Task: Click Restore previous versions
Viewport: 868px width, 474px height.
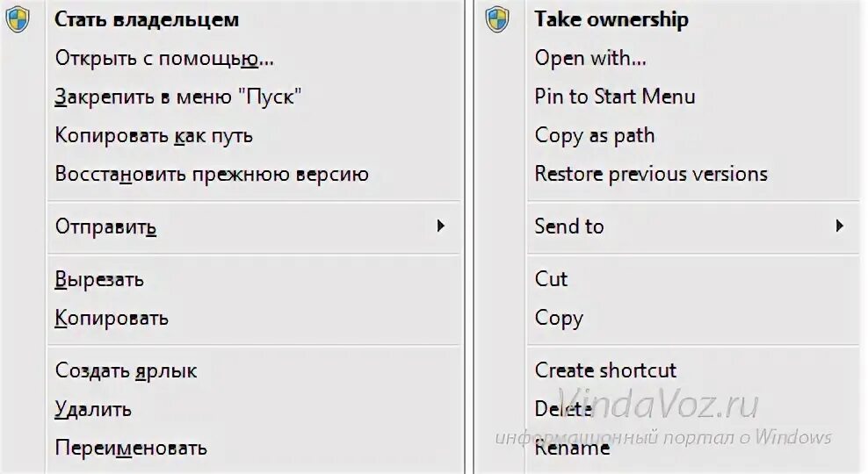Action: [x=651, y=174]
